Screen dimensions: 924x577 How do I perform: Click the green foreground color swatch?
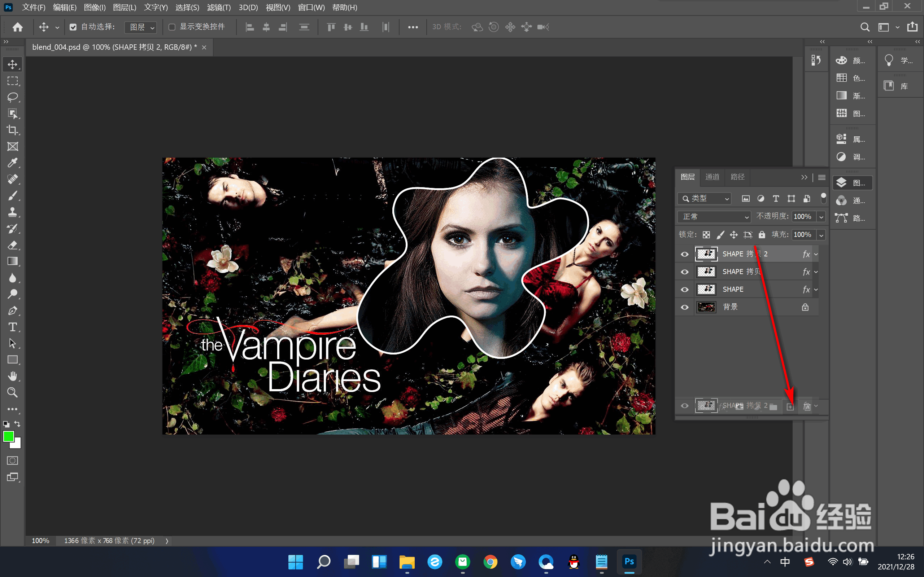click(8, 436)
